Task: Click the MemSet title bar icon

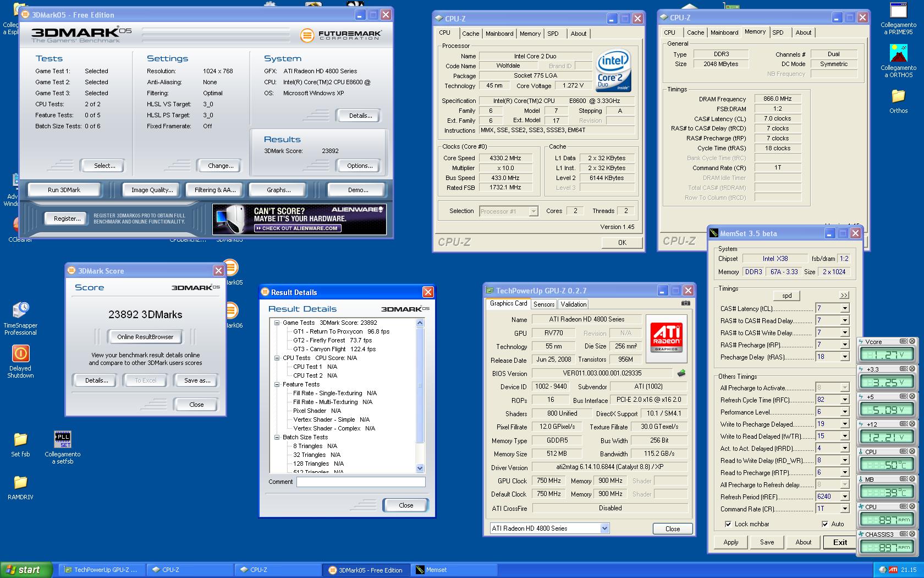Action: click(714, 233)
